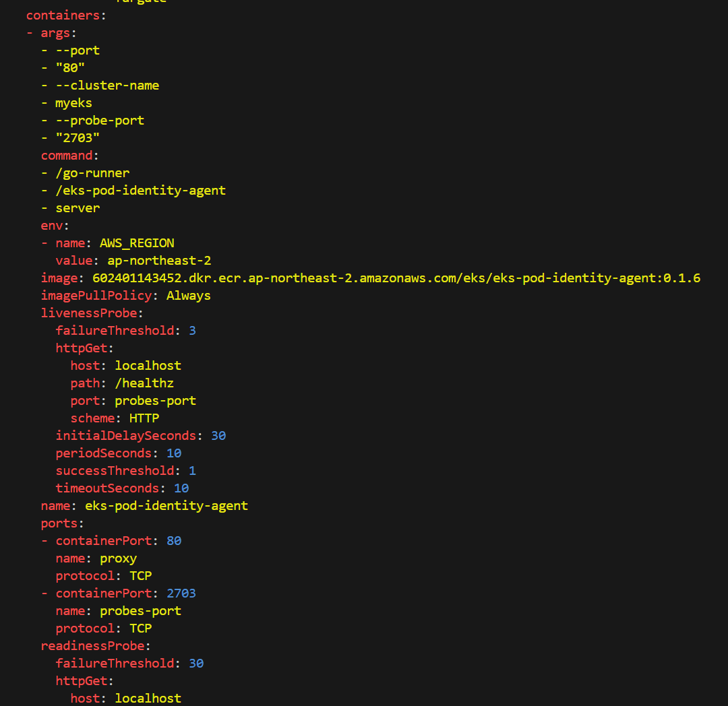
Task: Click the ECR image URL value
Action: 396,278
